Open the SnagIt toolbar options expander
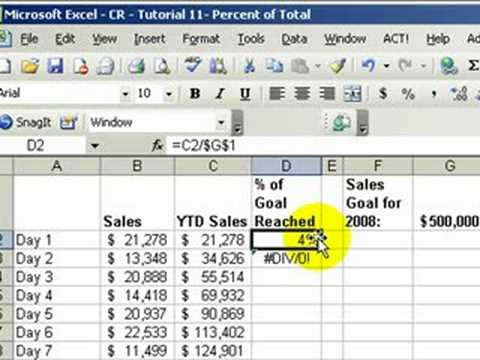This screenshot has height=360, width=480. (237, 123)
